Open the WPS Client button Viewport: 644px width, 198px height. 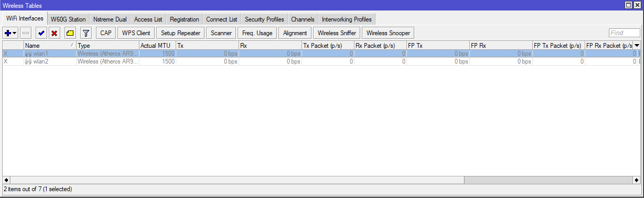[x=136, y=33]
